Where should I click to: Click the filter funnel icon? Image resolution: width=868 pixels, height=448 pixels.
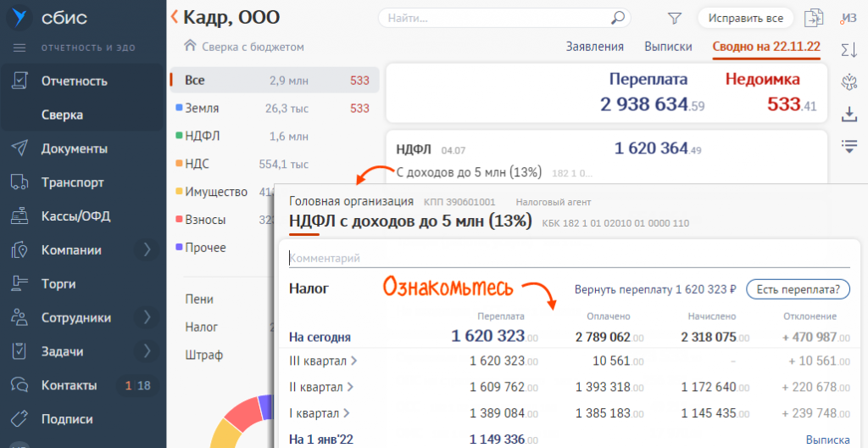[675, 18]
